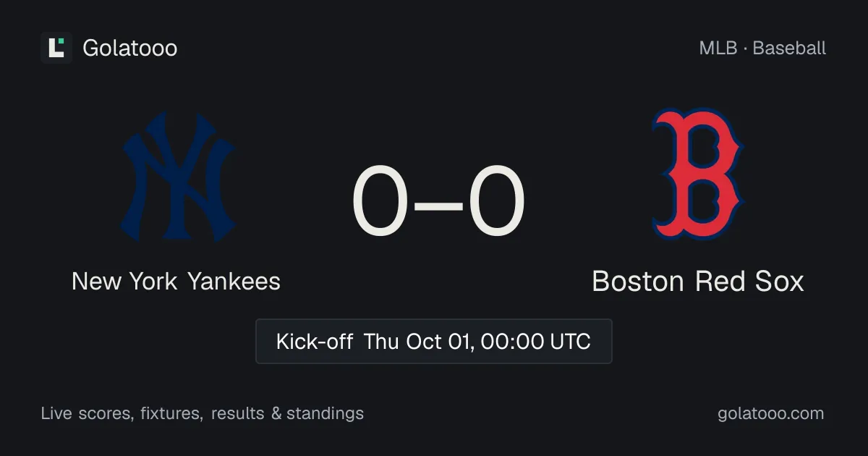
Task: Open the New York Yankees team name
Action: point(176,281)
